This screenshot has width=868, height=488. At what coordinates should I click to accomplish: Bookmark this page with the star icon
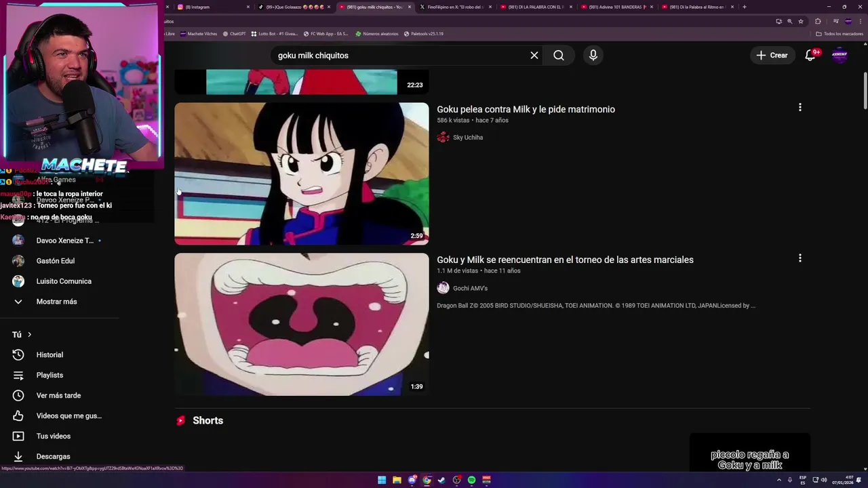[801, 21]
